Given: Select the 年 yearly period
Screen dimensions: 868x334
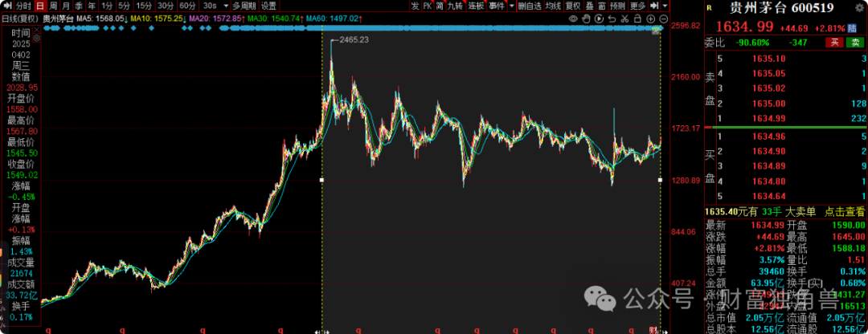Looking at the screenshot, I should coord(92,6).
